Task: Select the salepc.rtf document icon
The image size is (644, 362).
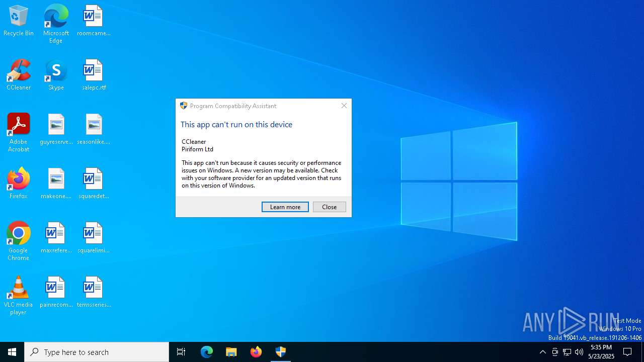Action: pos(94,75)
